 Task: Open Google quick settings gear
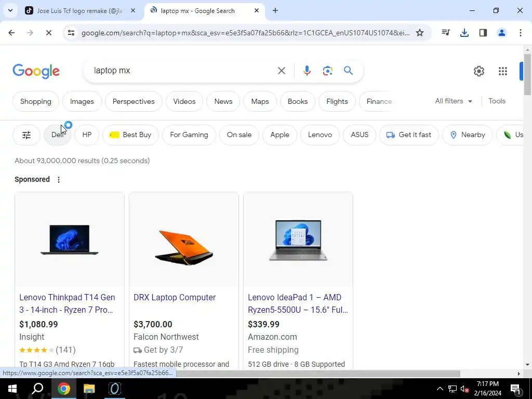click(x=478, y=71)
